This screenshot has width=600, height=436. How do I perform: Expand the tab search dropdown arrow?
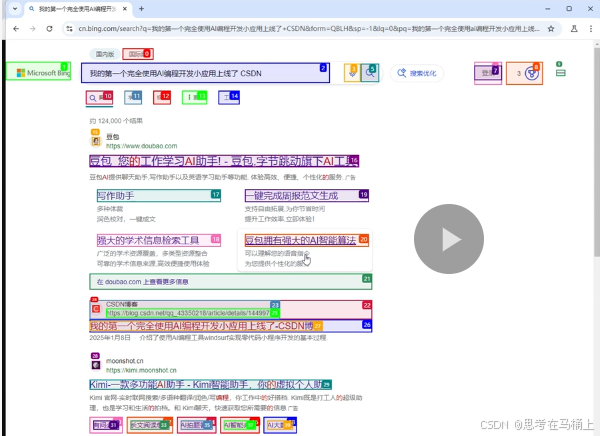(x=15, y=8)
